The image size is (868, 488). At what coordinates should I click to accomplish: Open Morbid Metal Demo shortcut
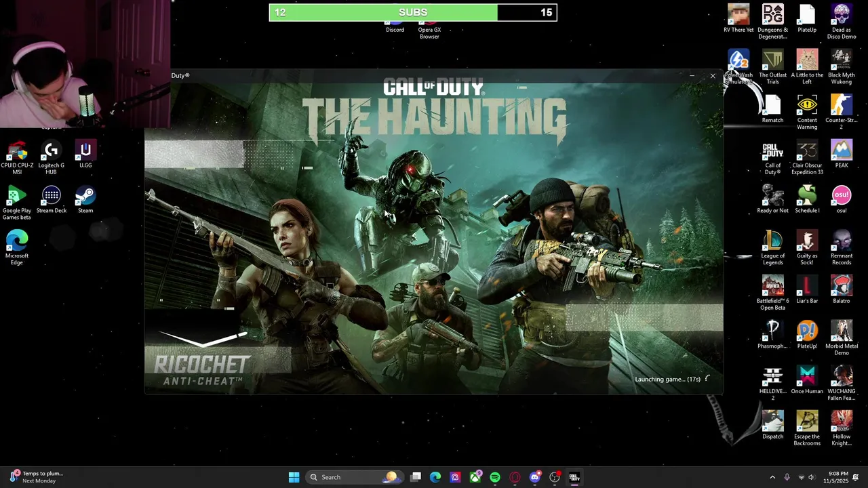[842, 338]
